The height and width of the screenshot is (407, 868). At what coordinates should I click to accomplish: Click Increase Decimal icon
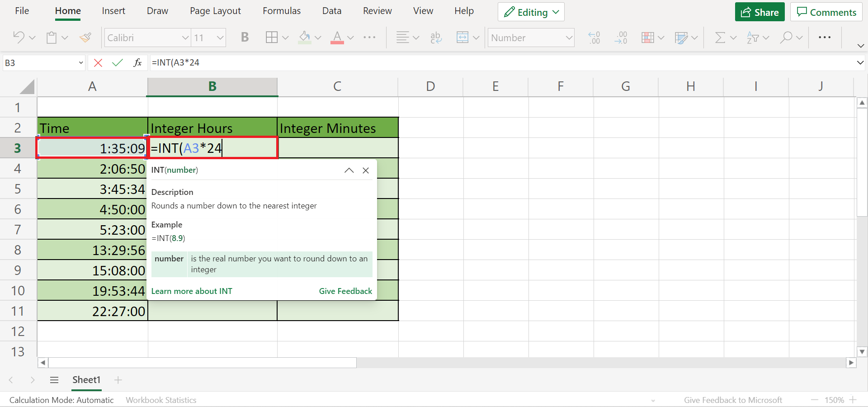(594, 38)
